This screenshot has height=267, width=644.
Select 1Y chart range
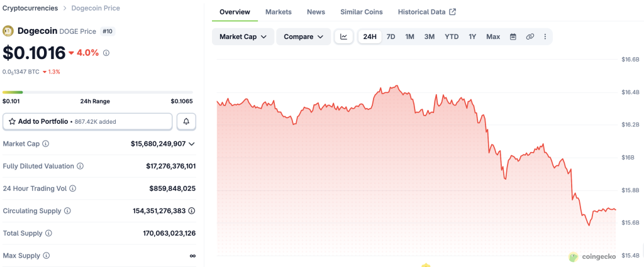click(472, 36)
